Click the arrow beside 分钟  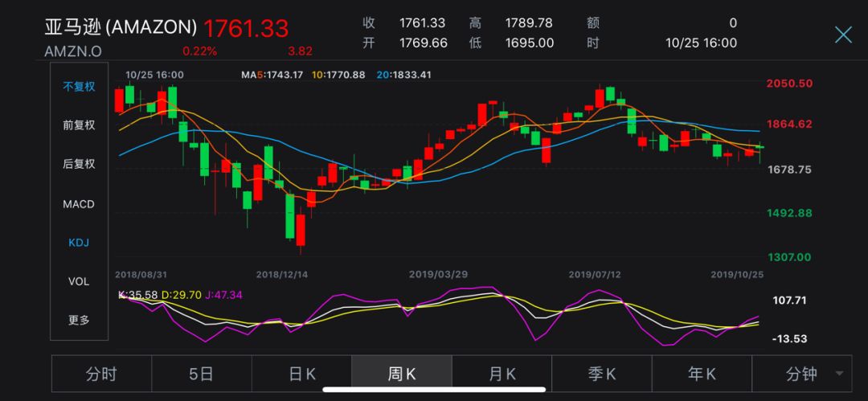[840, 374]
